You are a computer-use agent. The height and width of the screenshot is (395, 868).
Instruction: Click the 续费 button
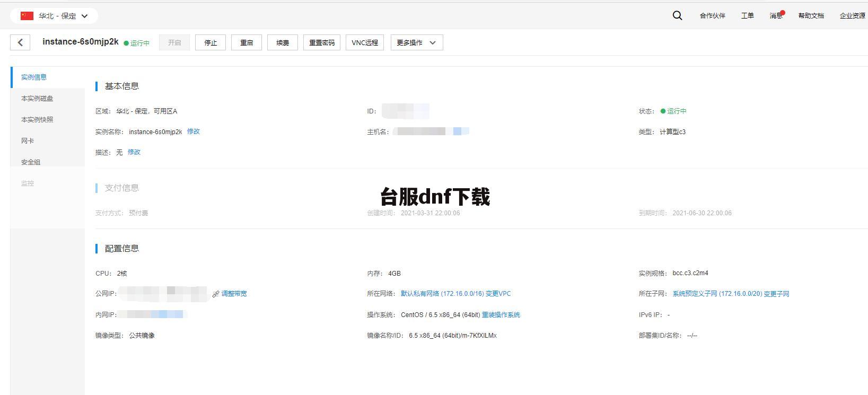[x=283, y=42]
